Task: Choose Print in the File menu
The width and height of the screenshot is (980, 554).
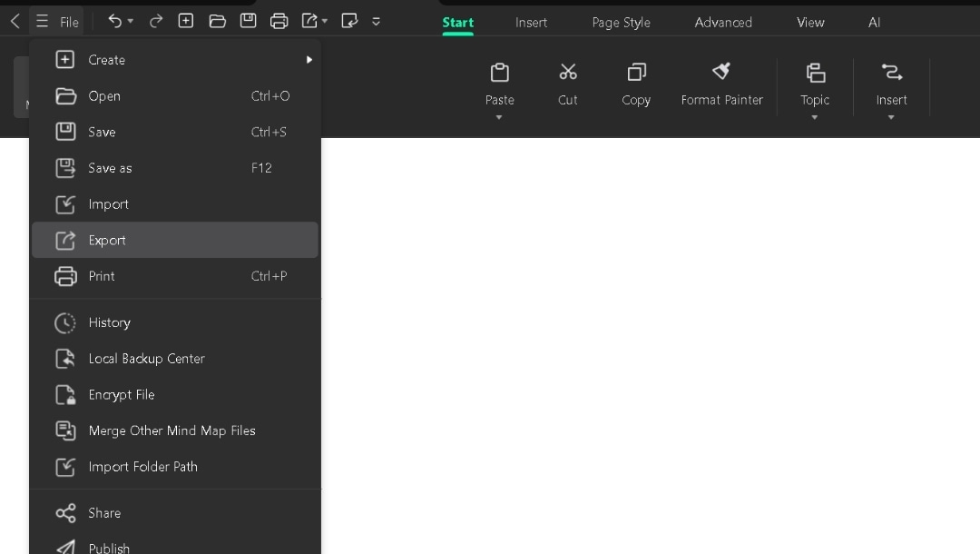Action: (175, 276)
